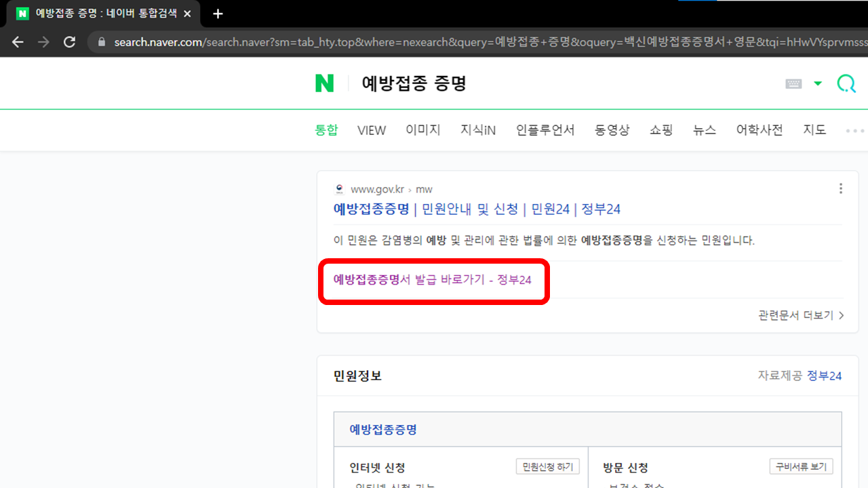Select the 인터넷 신청 text

(377, 468)
